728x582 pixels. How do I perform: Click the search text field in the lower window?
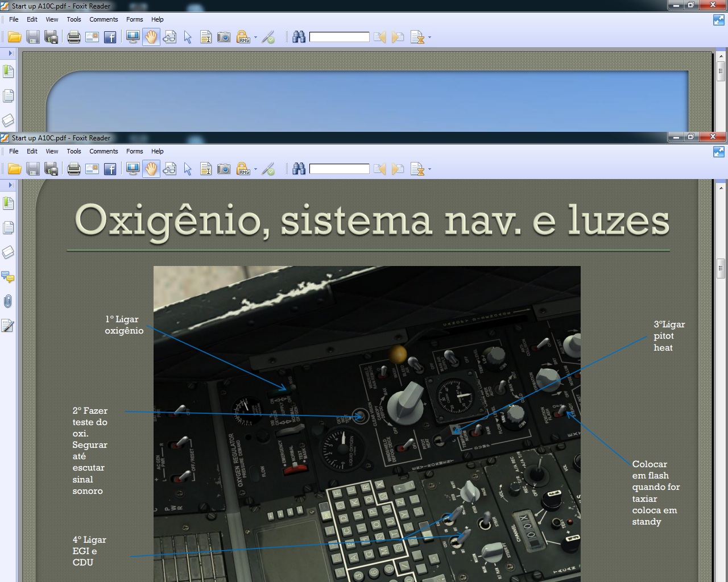click(339, 169)
